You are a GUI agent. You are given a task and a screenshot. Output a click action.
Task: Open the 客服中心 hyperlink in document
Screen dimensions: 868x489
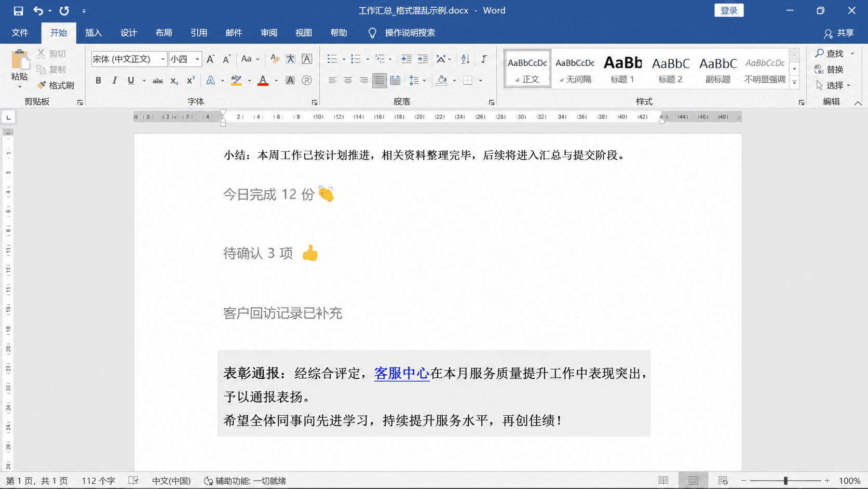(x=402, y=373)
